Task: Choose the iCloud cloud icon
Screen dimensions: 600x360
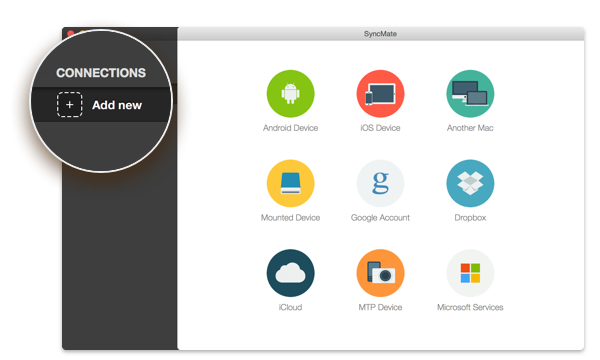Action: [290, 273]
